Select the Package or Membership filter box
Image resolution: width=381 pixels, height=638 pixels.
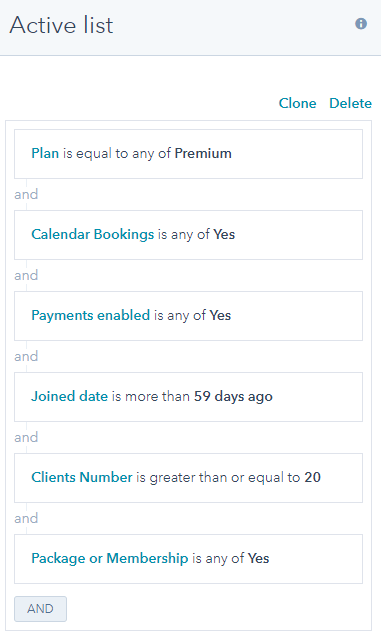point(188,559)
